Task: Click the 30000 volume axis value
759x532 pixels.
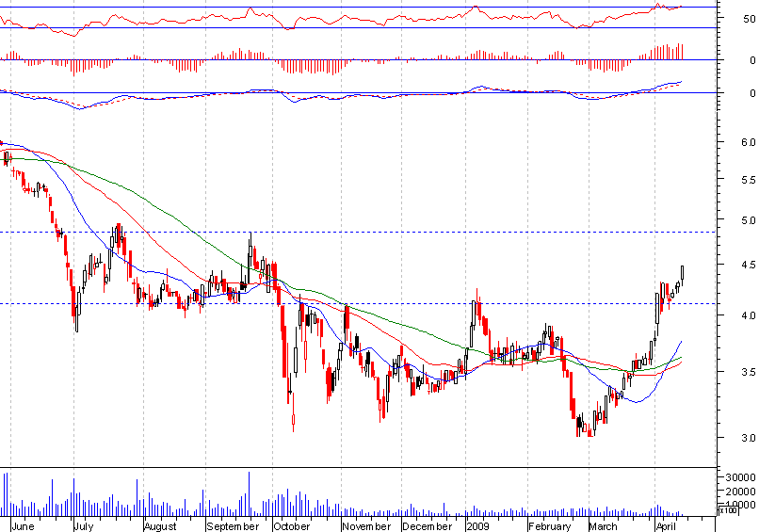Action: click(x=740, y=477)
